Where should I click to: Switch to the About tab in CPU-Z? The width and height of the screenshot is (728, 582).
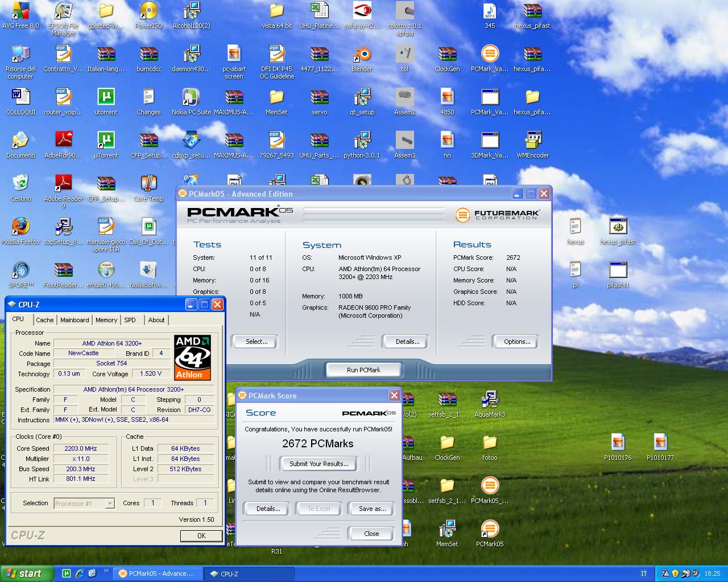tap(156, 320)
